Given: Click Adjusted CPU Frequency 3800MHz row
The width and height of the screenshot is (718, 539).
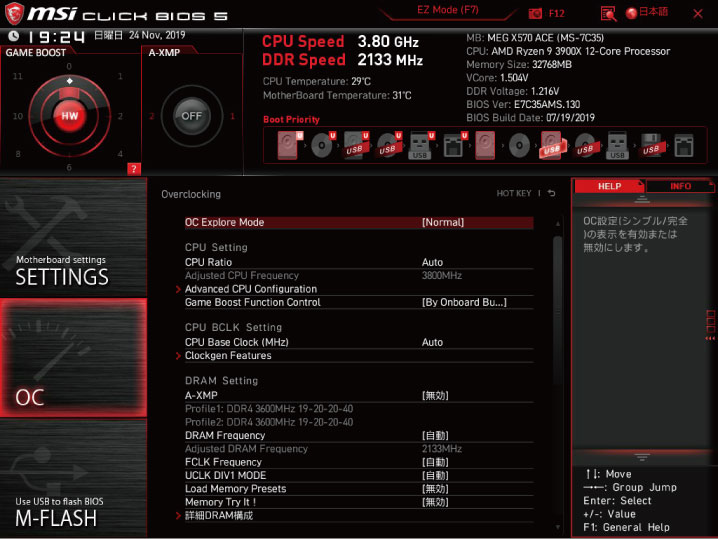Looking at the screenshot, I should 359,276.
